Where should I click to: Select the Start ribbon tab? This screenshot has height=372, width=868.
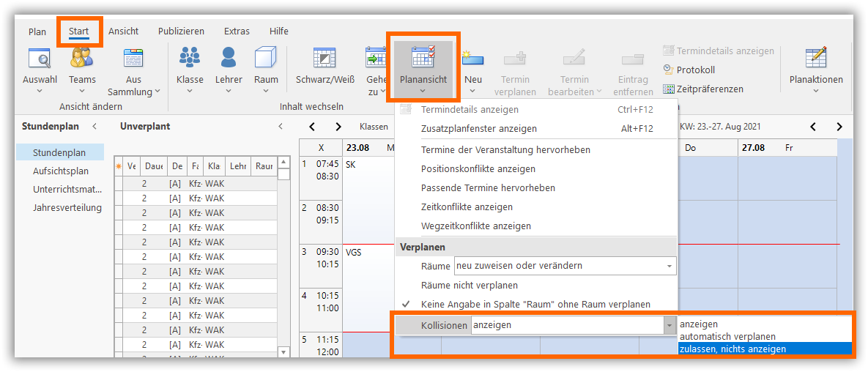pos(78,31)
